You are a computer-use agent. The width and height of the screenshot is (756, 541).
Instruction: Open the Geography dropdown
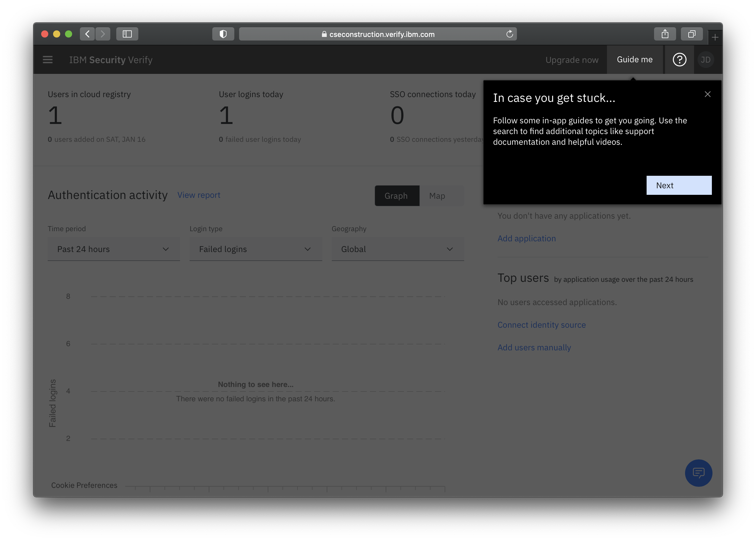(x=397, y=249)
